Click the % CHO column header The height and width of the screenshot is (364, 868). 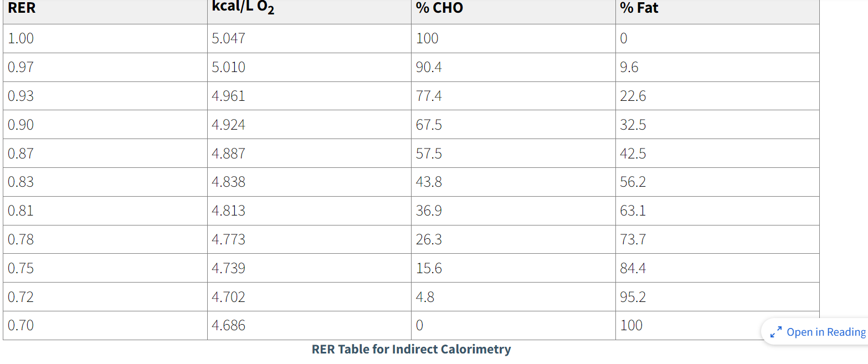click(439, 9)
